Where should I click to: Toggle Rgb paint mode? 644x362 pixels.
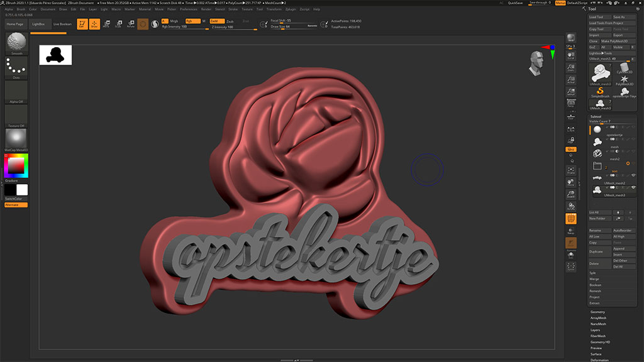192,21
